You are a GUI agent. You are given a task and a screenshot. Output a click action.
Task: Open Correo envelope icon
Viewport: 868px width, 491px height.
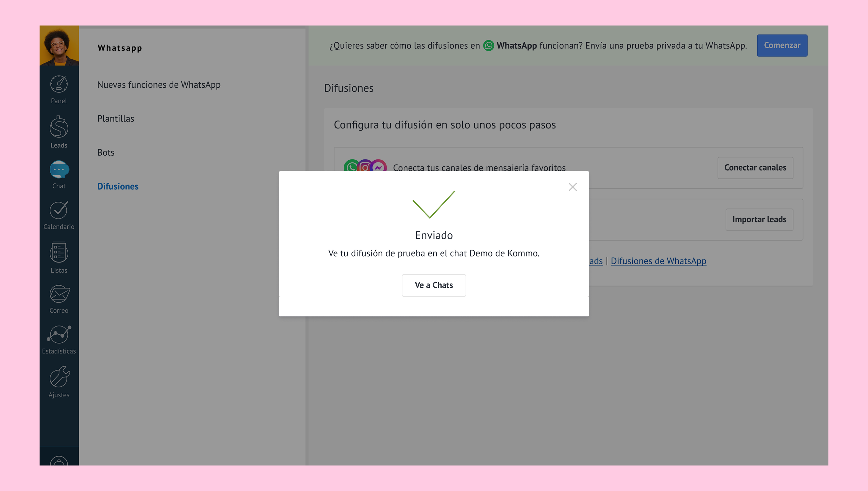click(x=59, y=294)
